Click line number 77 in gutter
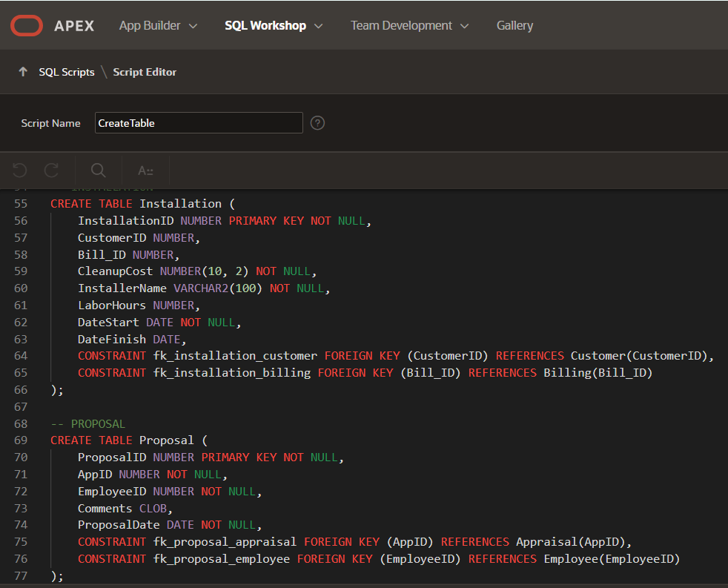Screen dimensions: 728x588 pos(21,576)
